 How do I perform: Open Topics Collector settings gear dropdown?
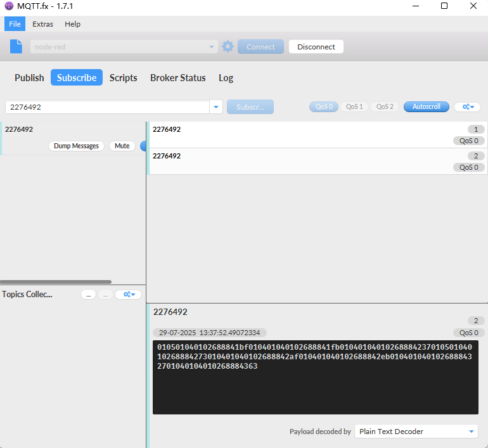click(128, 294)
